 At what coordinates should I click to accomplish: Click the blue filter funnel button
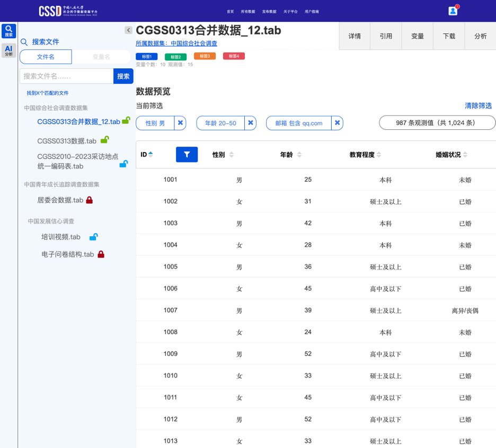[187, 154]
